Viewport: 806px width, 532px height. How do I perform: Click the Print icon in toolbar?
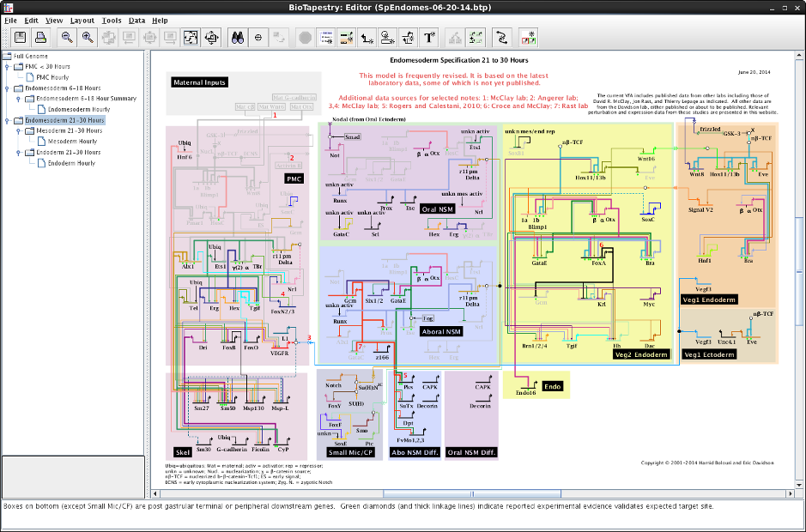pyautogui.click(x=39, y=37)
